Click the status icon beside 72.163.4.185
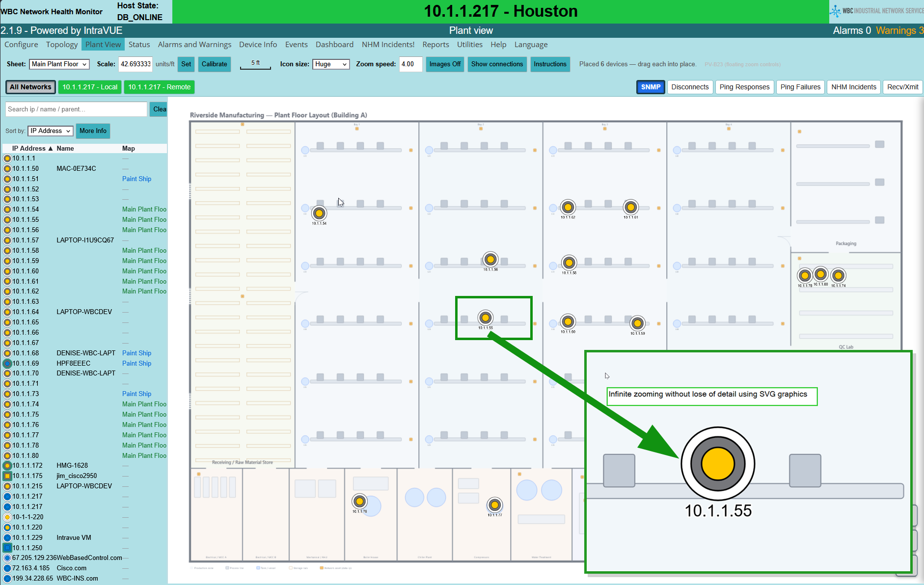 point(7,568)
